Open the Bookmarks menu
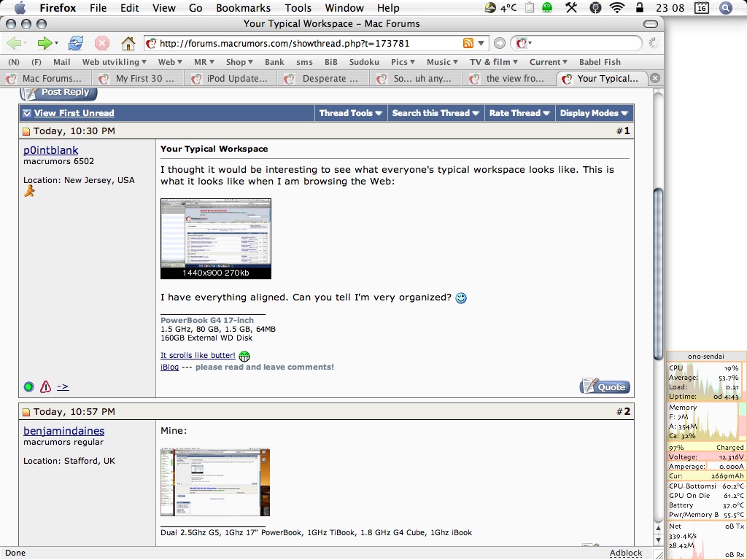This screenshot has height=560, width=747. (243, 7)
